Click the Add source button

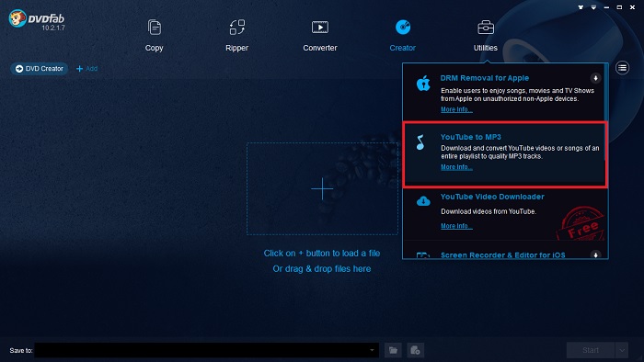pyautogui.click(x=86, y=69)
